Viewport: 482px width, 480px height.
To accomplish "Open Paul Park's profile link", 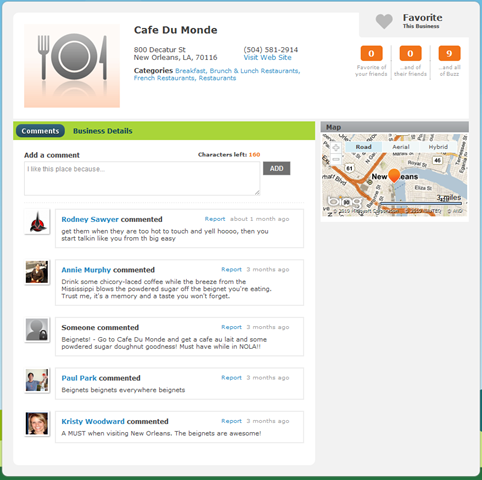I will pyautogui.click(x=79, y=378).
